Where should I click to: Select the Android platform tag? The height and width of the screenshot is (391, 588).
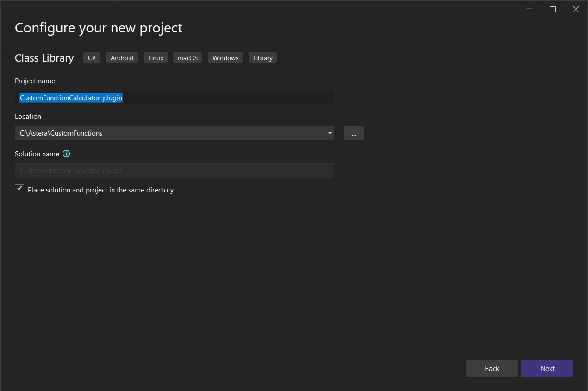(x=122, y=58)
